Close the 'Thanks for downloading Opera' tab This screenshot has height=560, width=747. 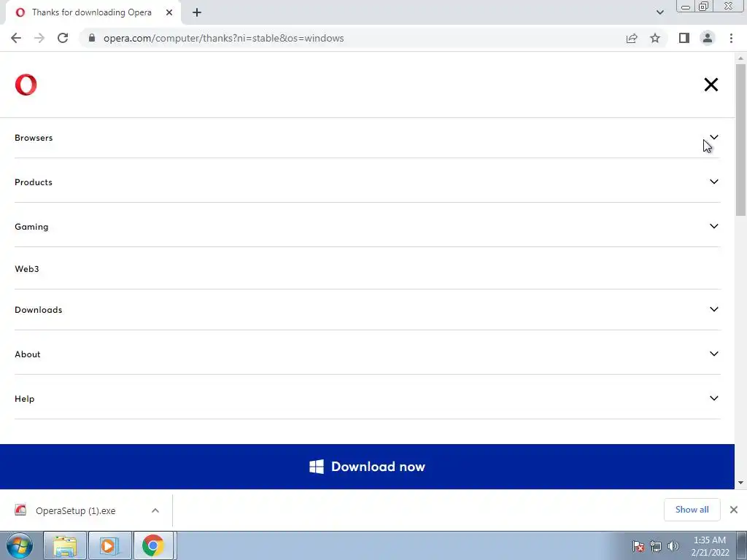pyautogui.click(x=169, y=12)
